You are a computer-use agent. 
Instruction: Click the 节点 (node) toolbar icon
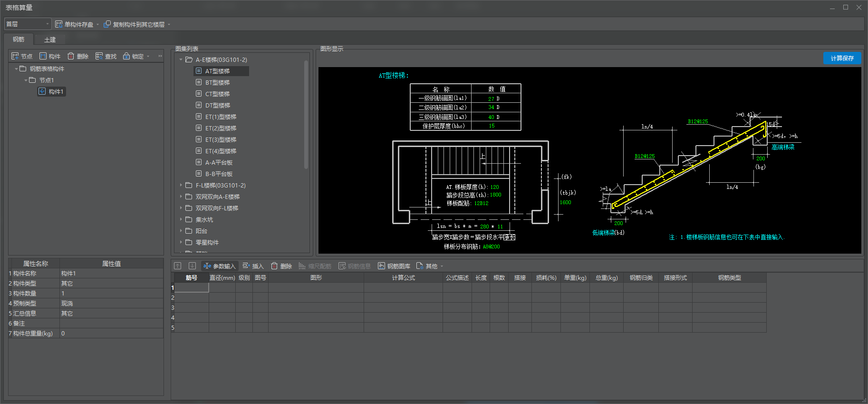coord(15,56)
